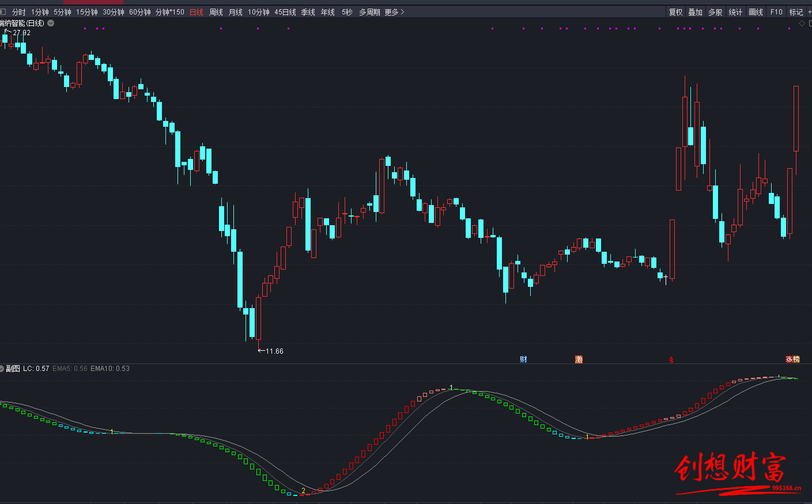Image resolution: width=812 pixels, height=504 pixels.
Task: Open the dropdown beside the 日线 stock title
Action: 51,23
